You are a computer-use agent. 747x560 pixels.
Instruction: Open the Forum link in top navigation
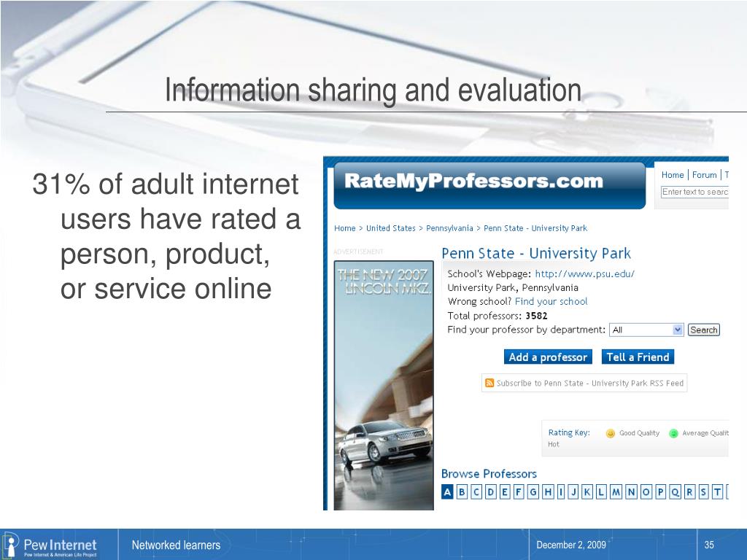pos(704,175)
